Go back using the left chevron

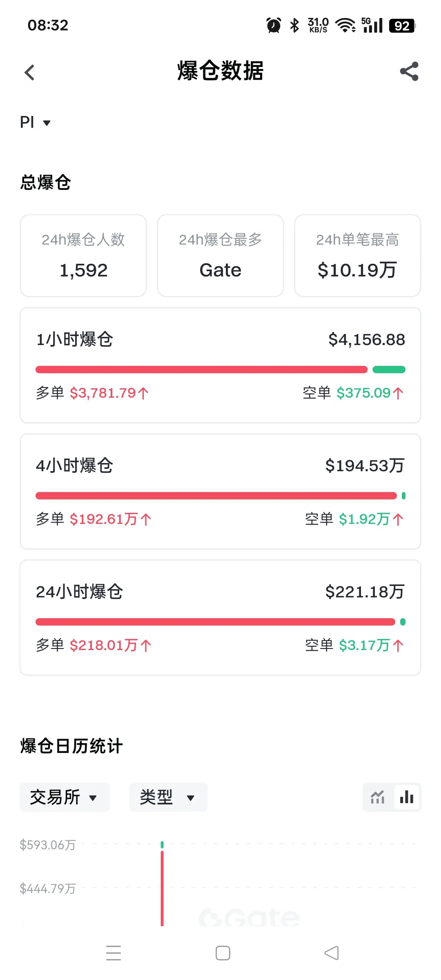click(x=29, y=73)
